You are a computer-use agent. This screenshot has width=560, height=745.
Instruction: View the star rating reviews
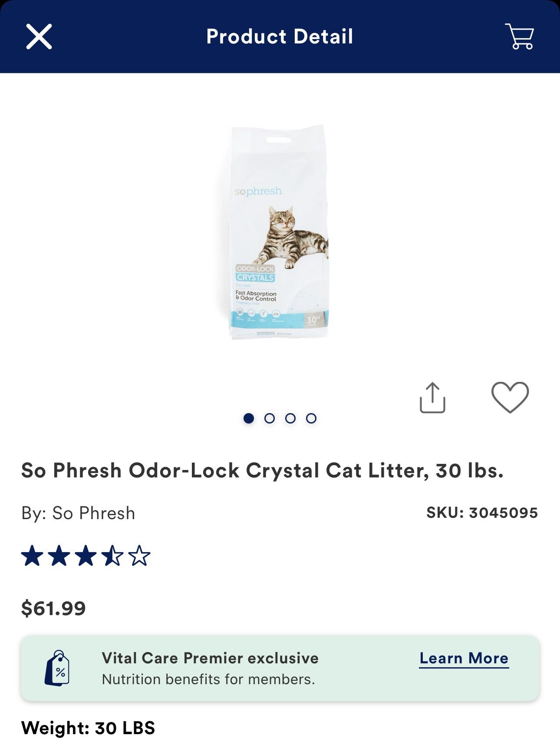[86, 556]
